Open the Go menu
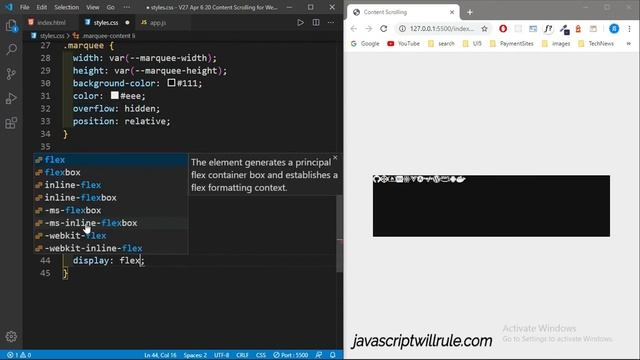 (x=111, y=7)
